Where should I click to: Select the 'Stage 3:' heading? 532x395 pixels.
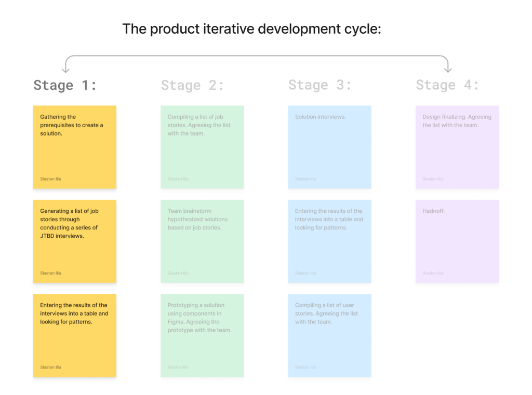(x=320, y=85)
